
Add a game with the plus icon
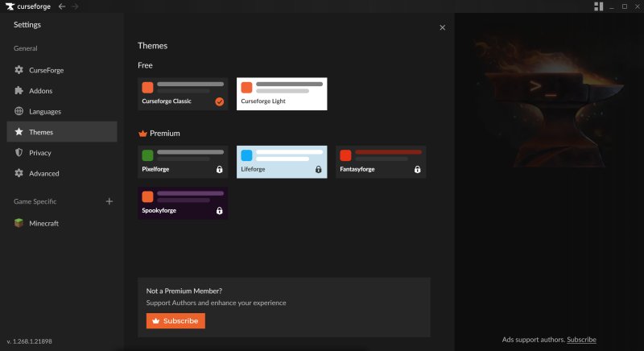click(109, 201)
